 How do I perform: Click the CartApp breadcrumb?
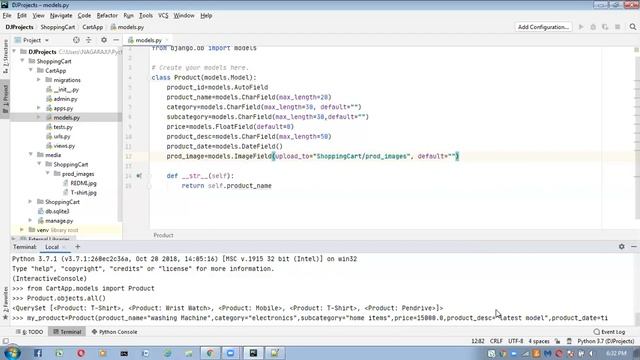(93, 27)
